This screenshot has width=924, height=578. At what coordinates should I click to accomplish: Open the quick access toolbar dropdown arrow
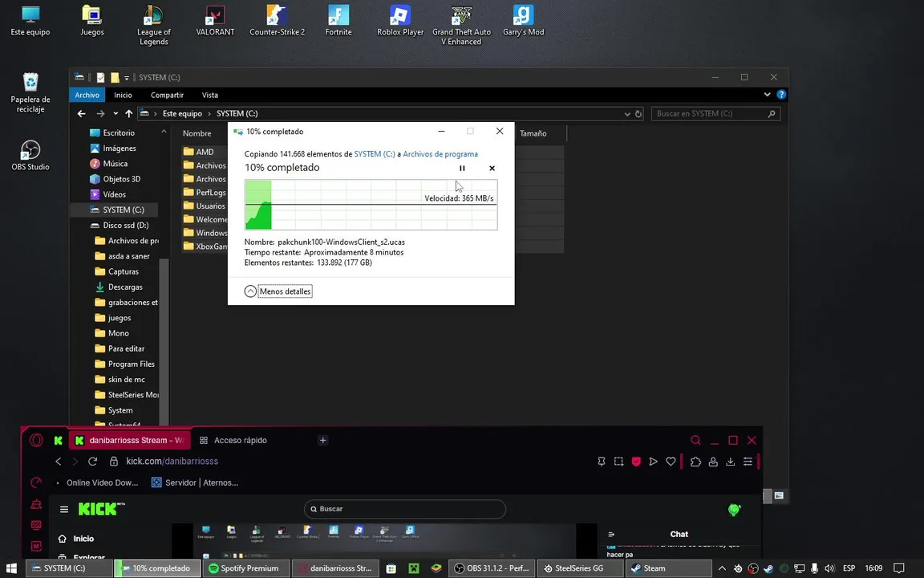pos(126,78)
